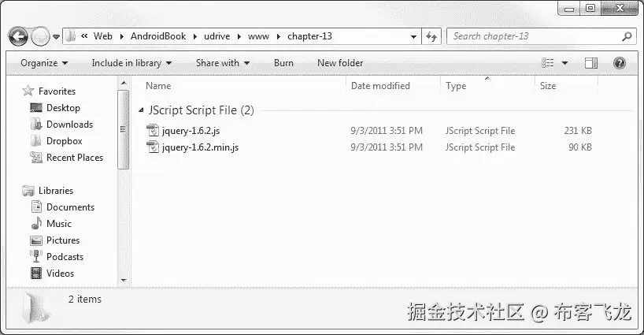Click the Podcasts microphone icon

[x=36, y=256]
